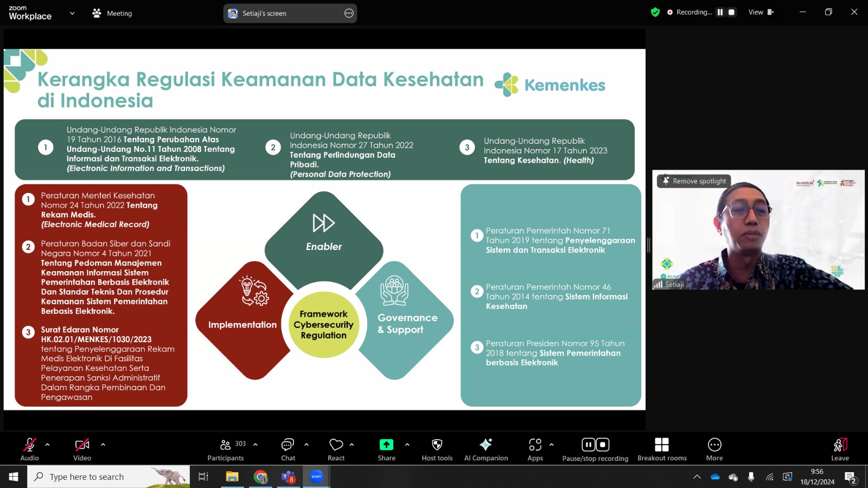The height and width of the screenshot is (488, 868).
Task: Remove spotlight from Setiaji video
Action: tap(694, 181)
